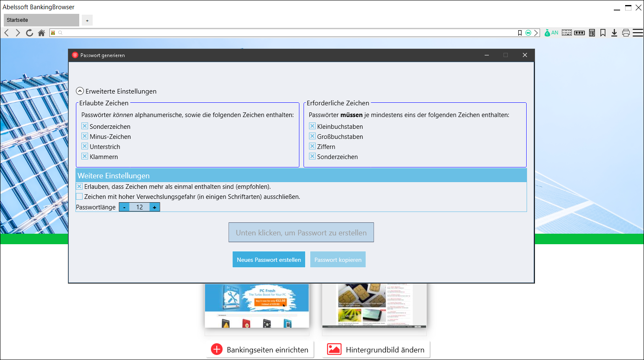Open a new tab with plus button
The image size is (644, 360).
point(87,20)
